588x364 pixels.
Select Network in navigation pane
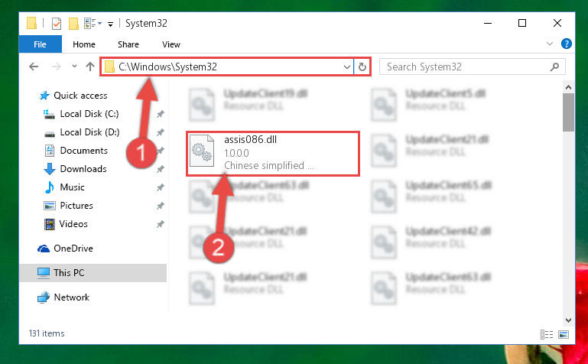tap(72, 297)
